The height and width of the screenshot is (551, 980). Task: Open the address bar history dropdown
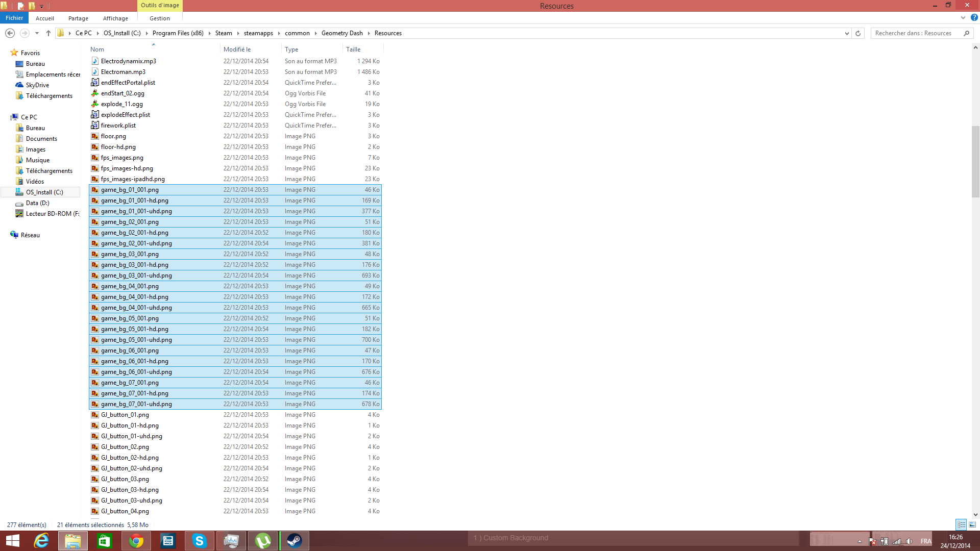(x=847, y=33)
